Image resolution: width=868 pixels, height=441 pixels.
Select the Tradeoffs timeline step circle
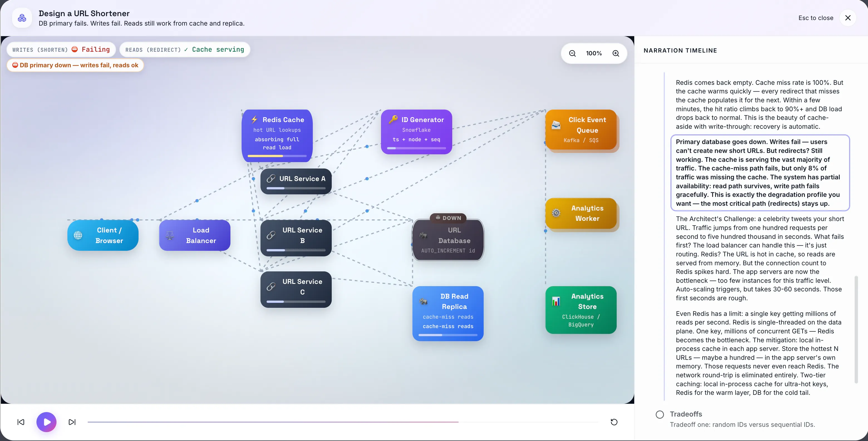[x=660, y=414]
